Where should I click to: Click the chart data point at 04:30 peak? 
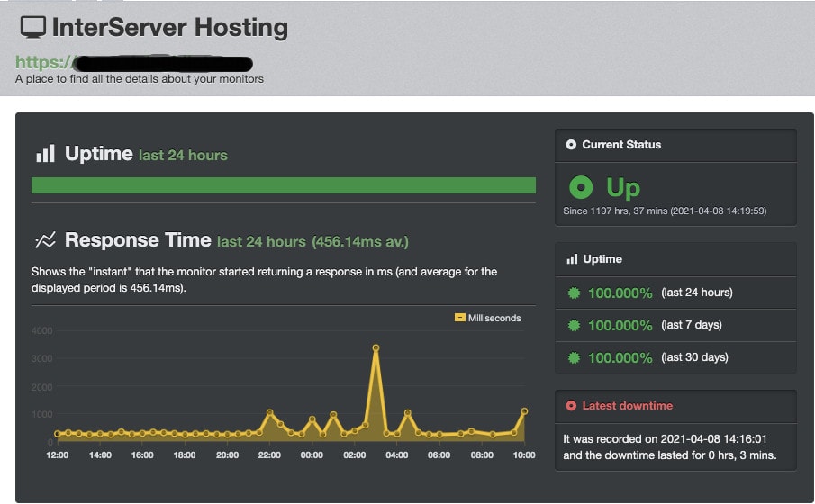tap(407, 413)
